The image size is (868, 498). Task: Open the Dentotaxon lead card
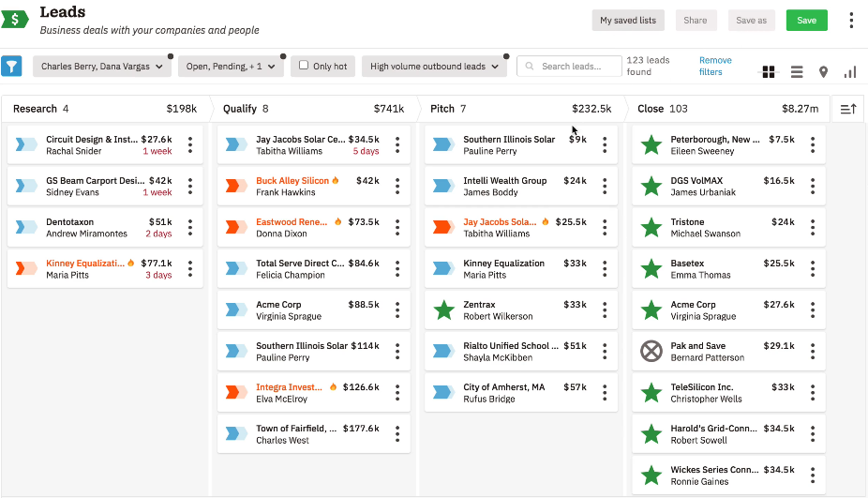(105, 228)
